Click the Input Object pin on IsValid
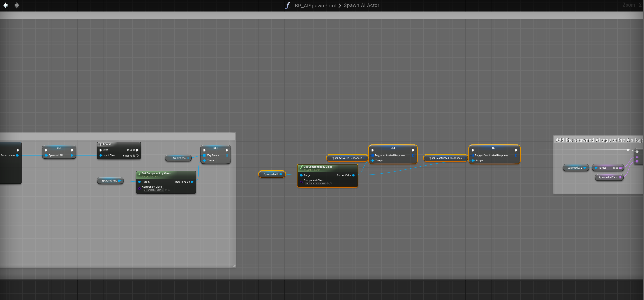This screenshot has width=644, height=300. pos(101,155)
